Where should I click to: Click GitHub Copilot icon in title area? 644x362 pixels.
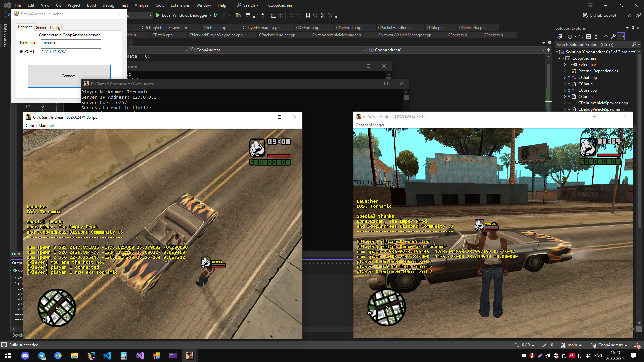pos(585,15)
